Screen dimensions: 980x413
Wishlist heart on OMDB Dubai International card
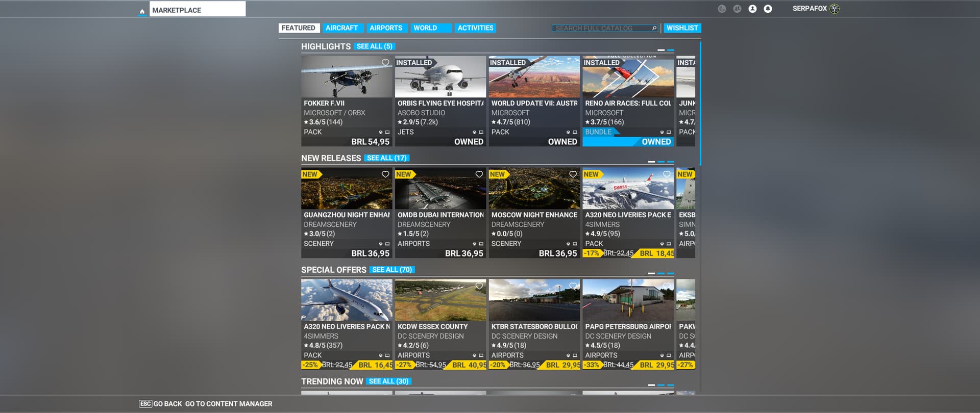479,174
